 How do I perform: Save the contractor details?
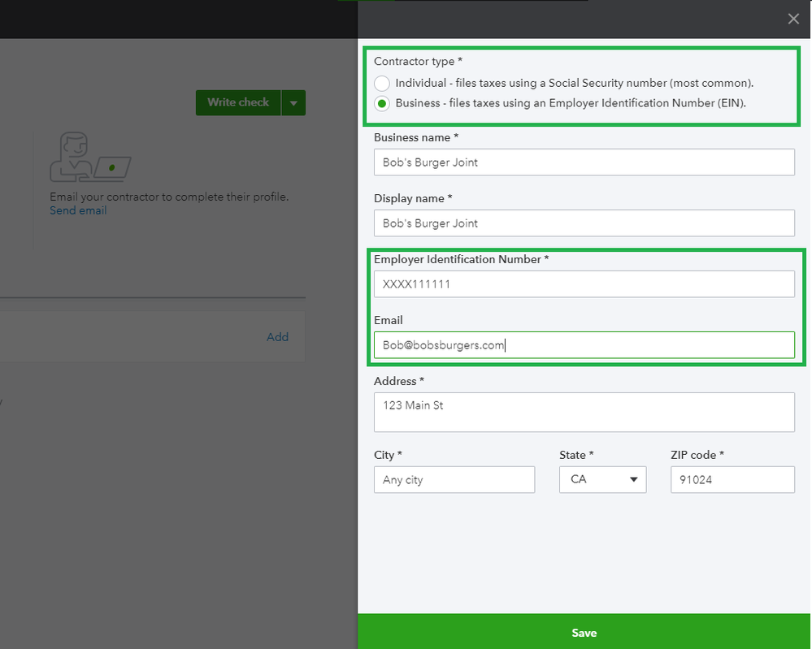click(x=584, y=632)
